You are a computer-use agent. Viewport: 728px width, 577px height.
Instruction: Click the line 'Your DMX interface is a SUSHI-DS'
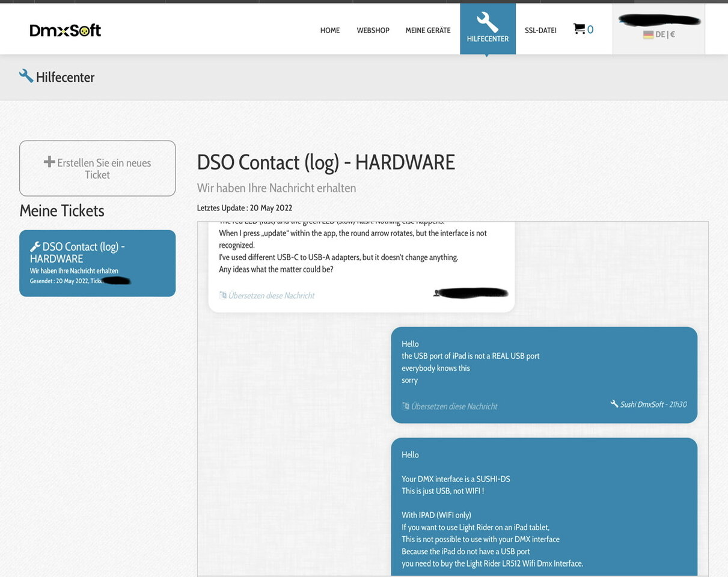456,479
